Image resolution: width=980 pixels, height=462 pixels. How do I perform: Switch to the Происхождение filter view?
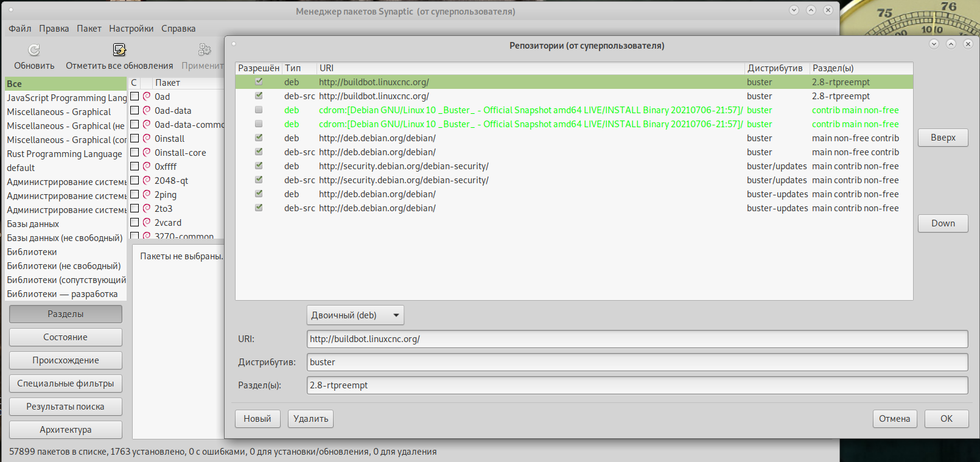(66, 360)
